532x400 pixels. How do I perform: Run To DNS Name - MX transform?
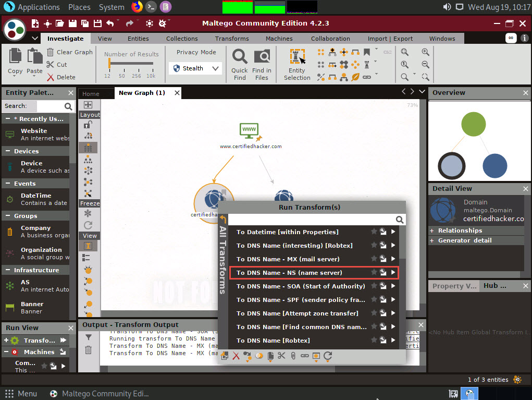click(314, 259)
